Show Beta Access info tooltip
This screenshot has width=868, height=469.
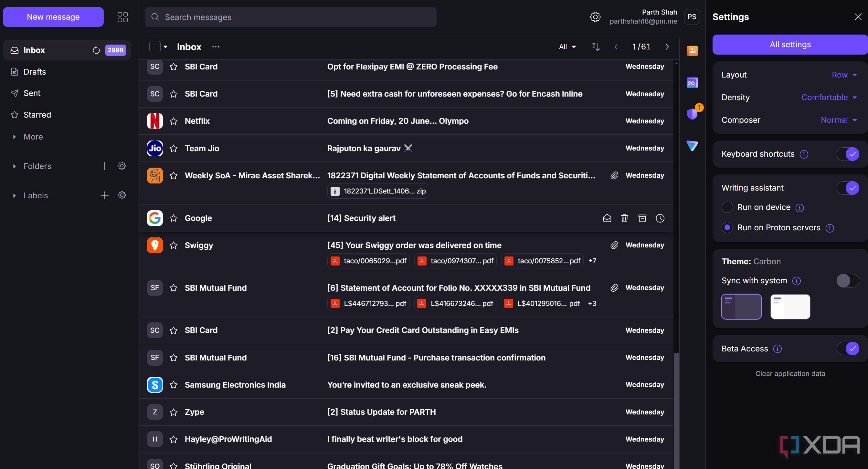[x=777, y=349]
